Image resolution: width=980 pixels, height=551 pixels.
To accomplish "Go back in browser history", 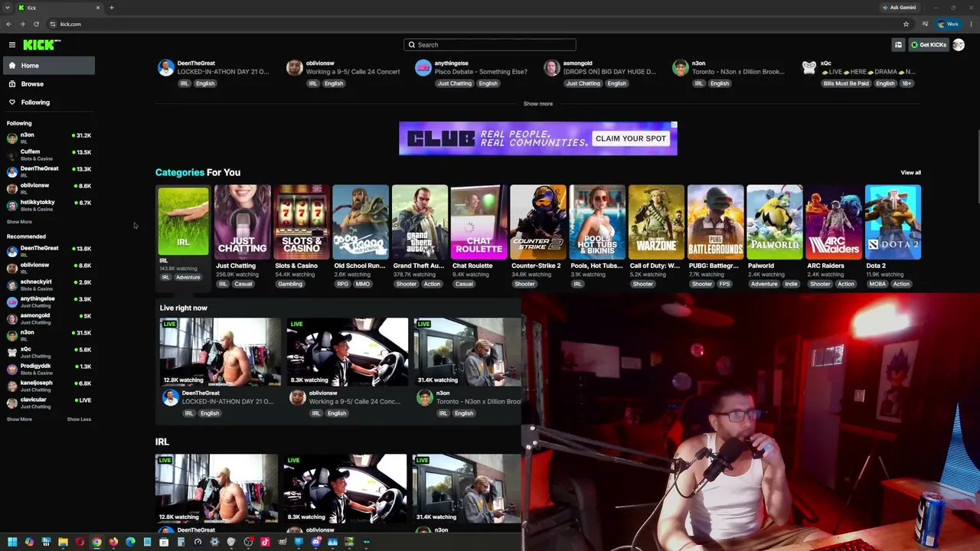I will coord(8,24).
